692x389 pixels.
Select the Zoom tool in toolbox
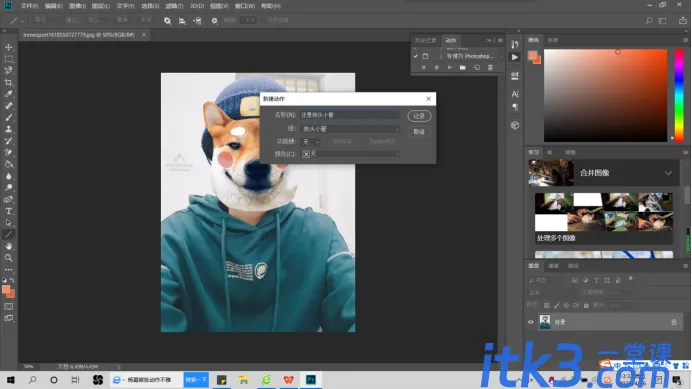(x=9, y=258)
